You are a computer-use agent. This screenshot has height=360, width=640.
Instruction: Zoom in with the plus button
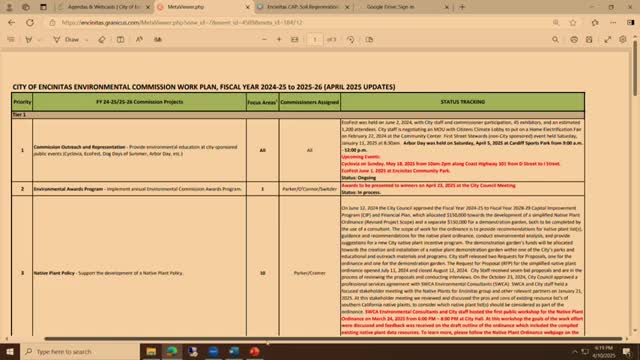[x=279, y=40]
